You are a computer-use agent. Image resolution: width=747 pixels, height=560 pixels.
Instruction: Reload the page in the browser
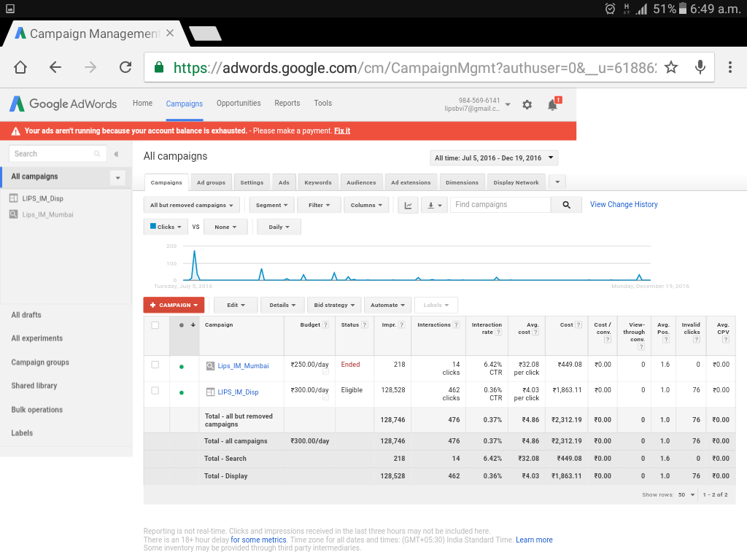pyautogui.click(x=125, y=67)
